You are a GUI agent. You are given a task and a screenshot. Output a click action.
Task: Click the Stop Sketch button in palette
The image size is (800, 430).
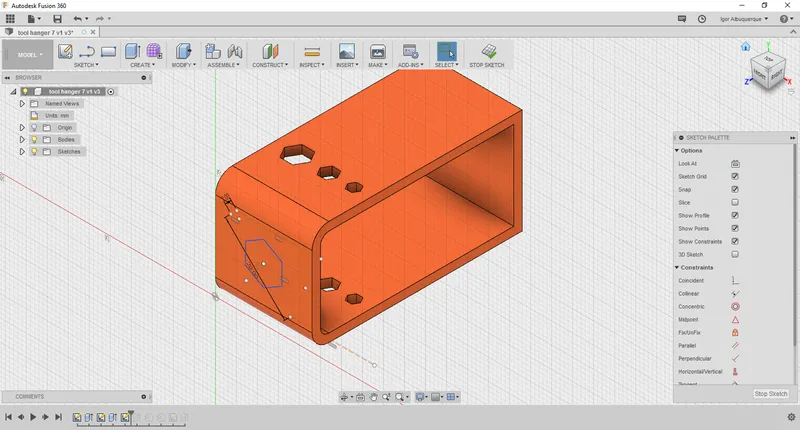click(x=771, y=394)
